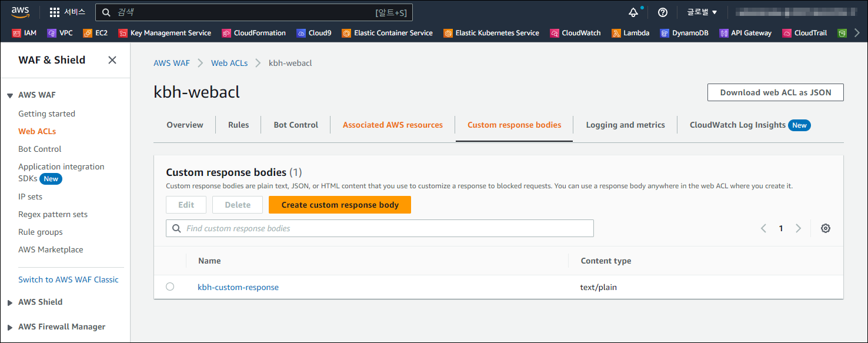Go to next page of response bodies
This screenshot has width=868, height=343.
coord(798,228)
